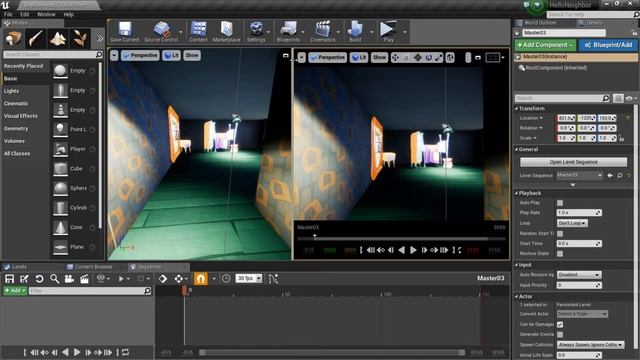The width and height of the screenshot is (640, 360).
Task: Open Marketplace from the toolbar
Action: point(227,32)
